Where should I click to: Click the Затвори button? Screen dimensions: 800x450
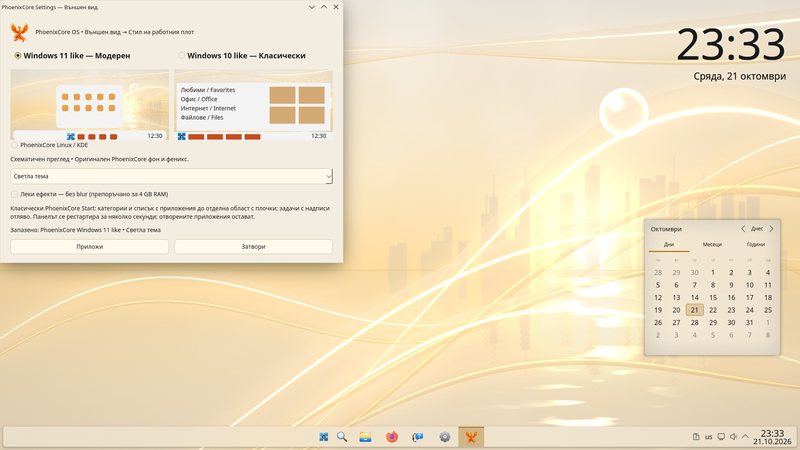click(x=254, y=246)
